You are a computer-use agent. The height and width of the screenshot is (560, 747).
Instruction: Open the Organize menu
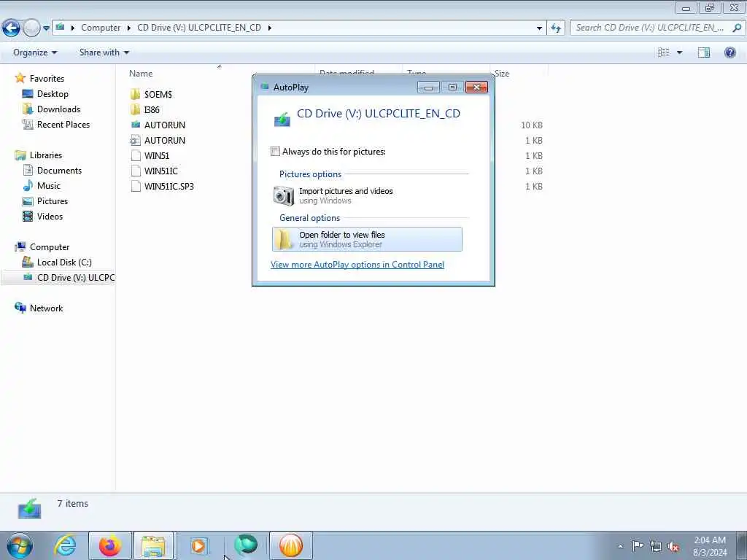coord(35,52)
